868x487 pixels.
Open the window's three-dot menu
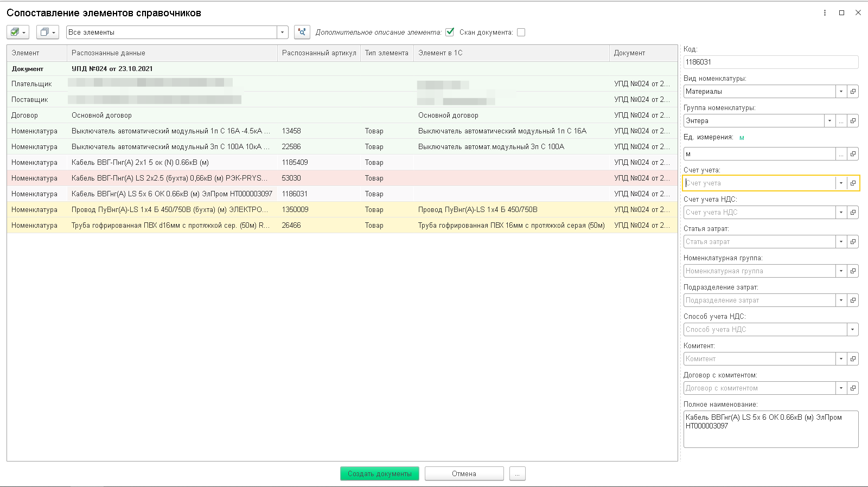(825, 12)
